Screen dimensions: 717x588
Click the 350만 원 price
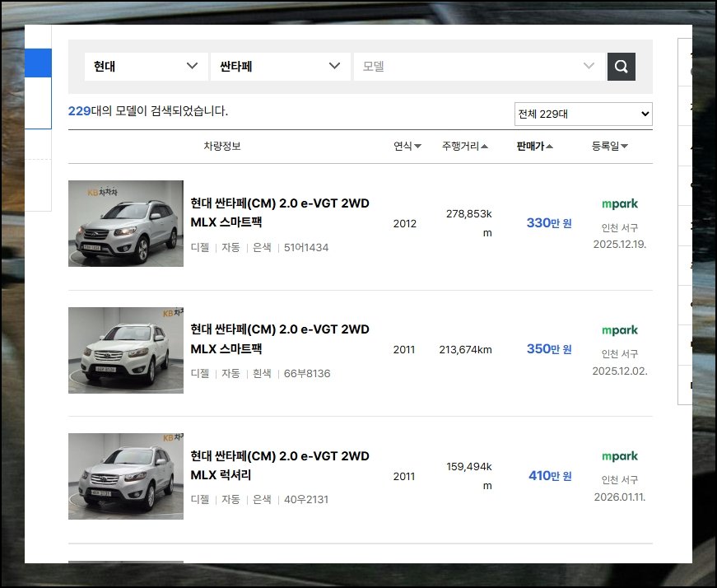549,348
